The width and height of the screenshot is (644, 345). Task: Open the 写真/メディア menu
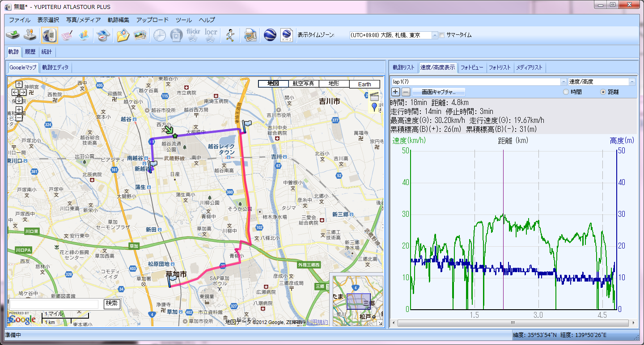tap(84, 20)
